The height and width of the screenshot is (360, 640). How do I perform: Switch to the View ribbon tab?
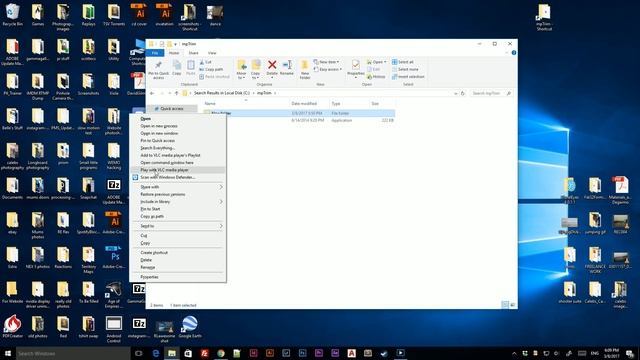coord(212,53)
